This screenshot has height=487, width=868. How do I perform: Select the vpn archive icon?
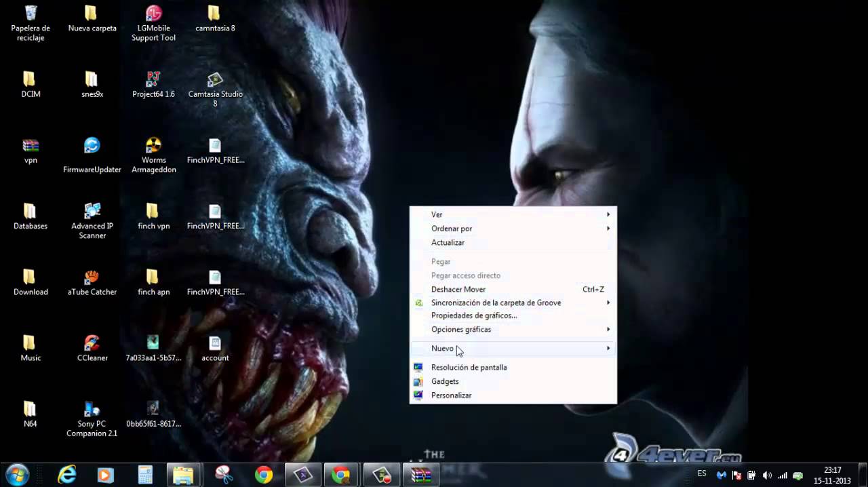tap(31, 150)
